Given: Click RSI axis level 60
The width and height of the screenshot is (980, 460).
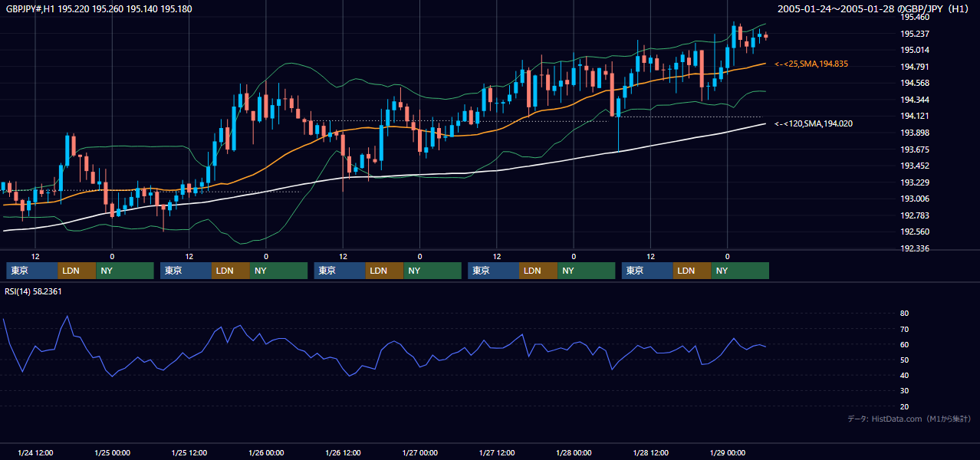Looking at the screenshot, I should coord(904,344).
